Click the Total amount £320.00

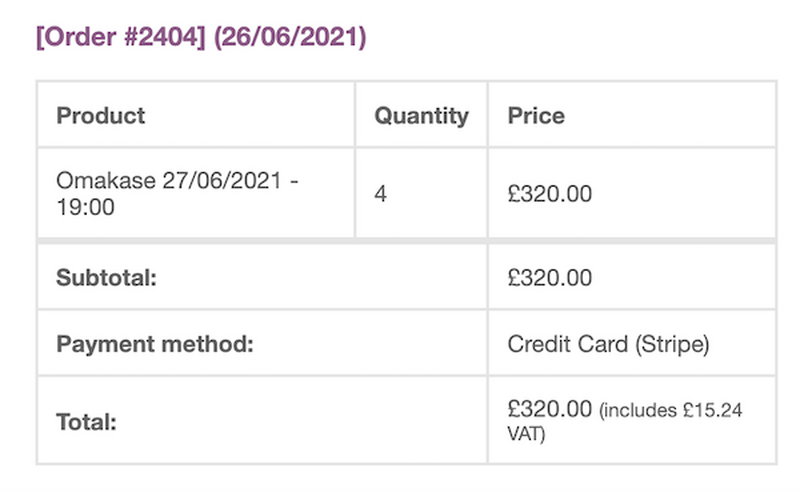550,409
